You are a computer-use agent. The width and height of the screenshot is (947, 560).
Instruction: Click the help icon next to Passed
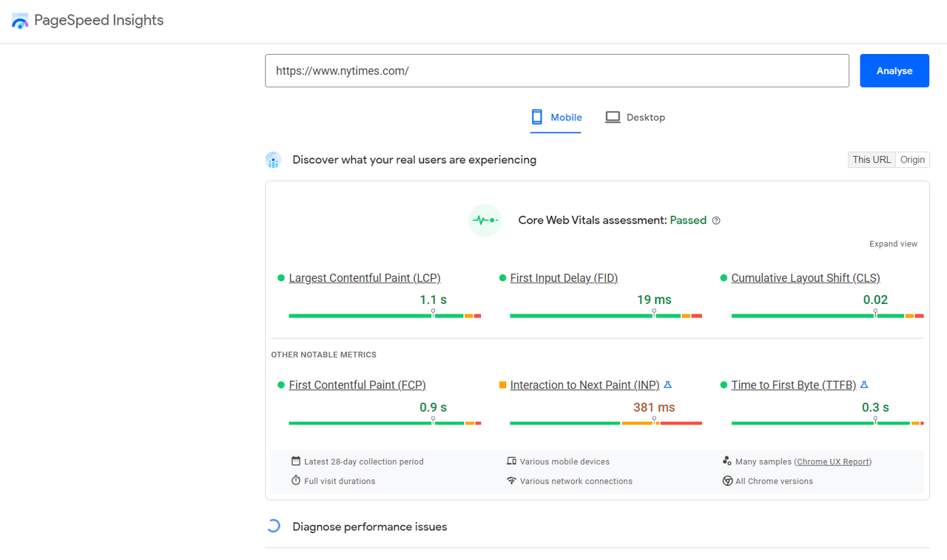coord(716,220)
